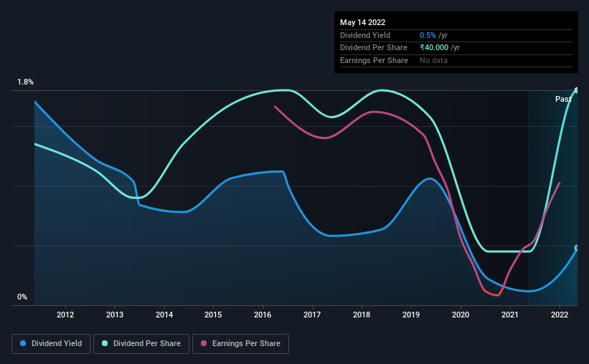This screenshot has height=364, width=589.
Task: Click the red low segment of the earnings line
Action: click(x=492, y=293)
